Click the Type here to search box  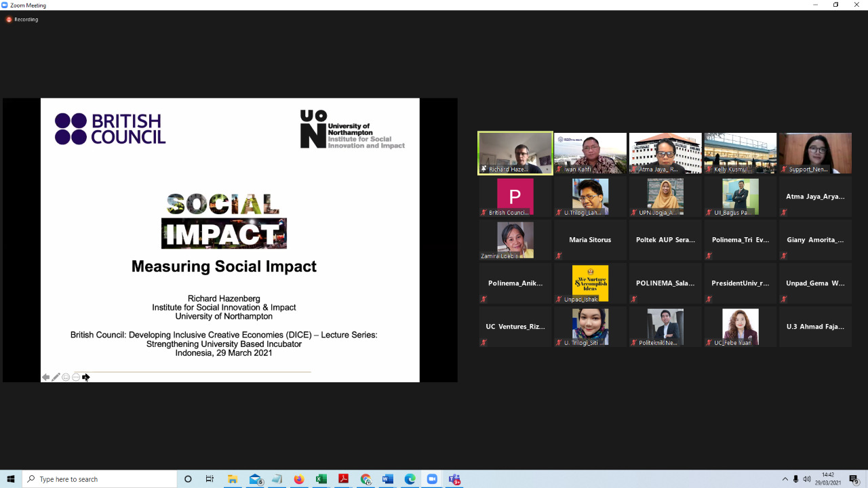point(99,479)
